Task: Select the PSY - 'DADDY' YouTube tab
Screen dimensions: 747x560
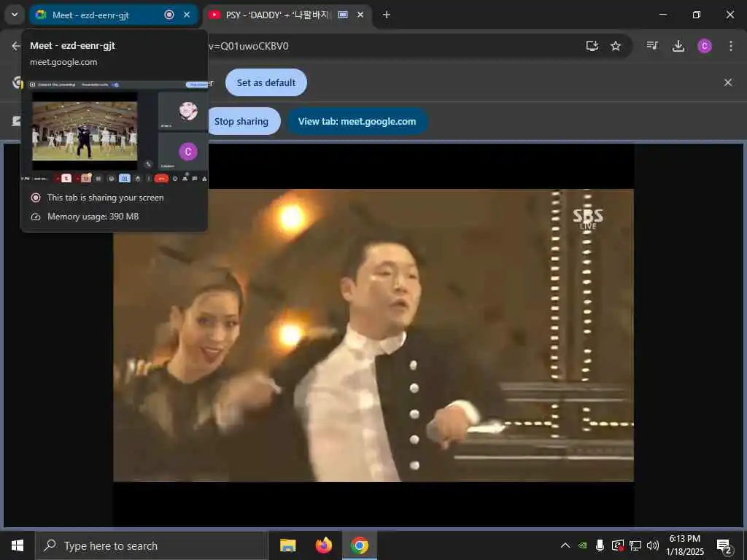Action: point(287,15)
